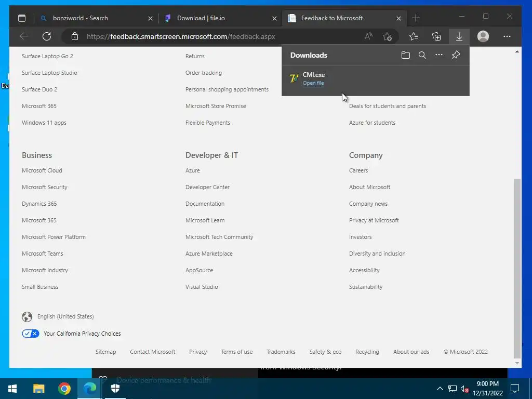Open Deals for students and parents

(388, 106)
